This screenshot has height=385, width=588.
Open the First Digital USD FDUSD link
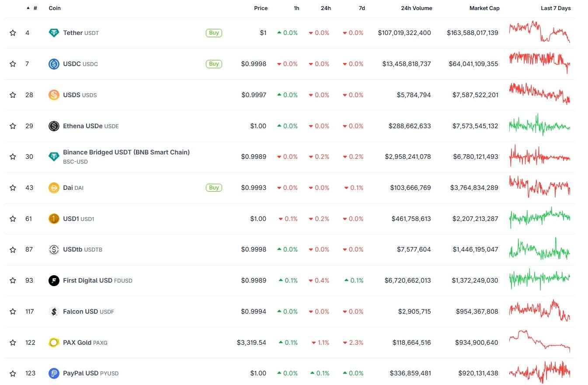point(97,280)
